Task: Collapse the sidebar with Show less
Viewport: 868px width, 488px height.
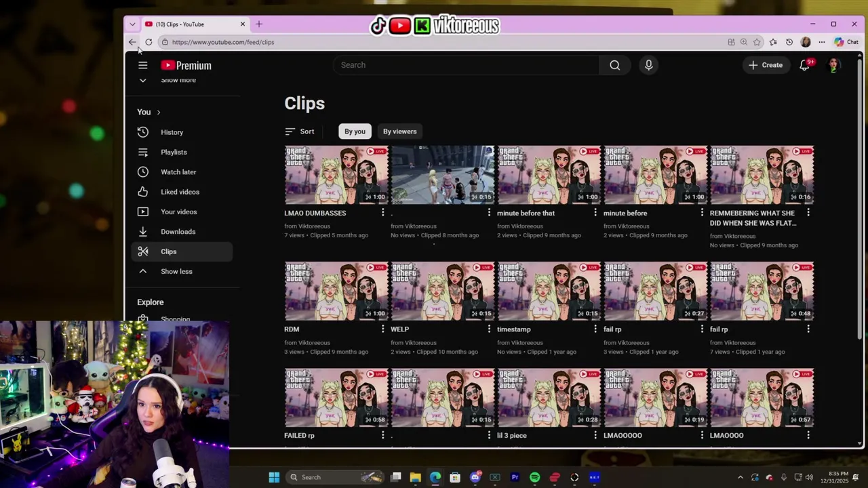Action: click(x=182, y=271)
